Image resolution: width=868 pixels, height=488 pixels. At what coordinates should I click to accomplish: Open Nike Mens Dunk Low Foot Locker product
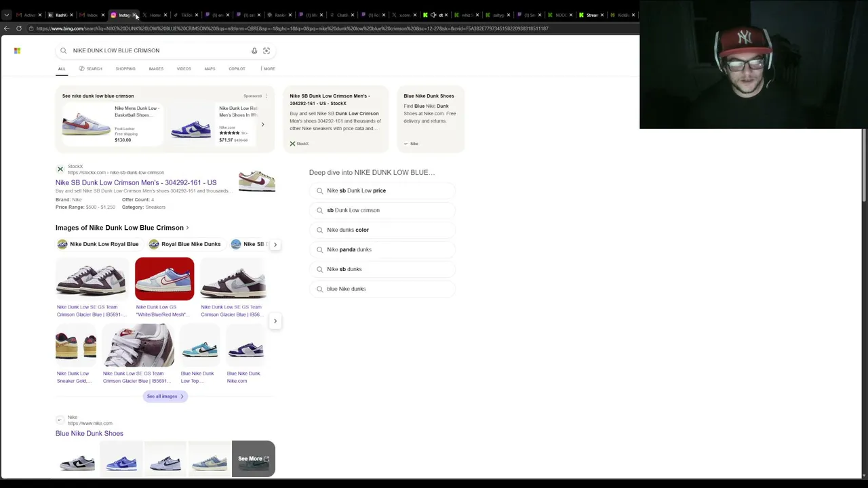pyautogui.click(x=112, y=124)
